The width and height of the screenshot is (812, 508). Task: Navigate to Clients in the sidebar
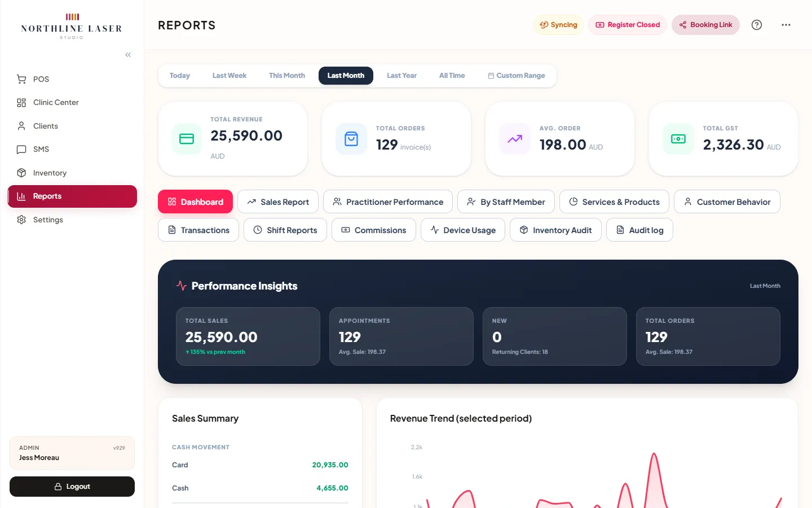click(72, 126)
